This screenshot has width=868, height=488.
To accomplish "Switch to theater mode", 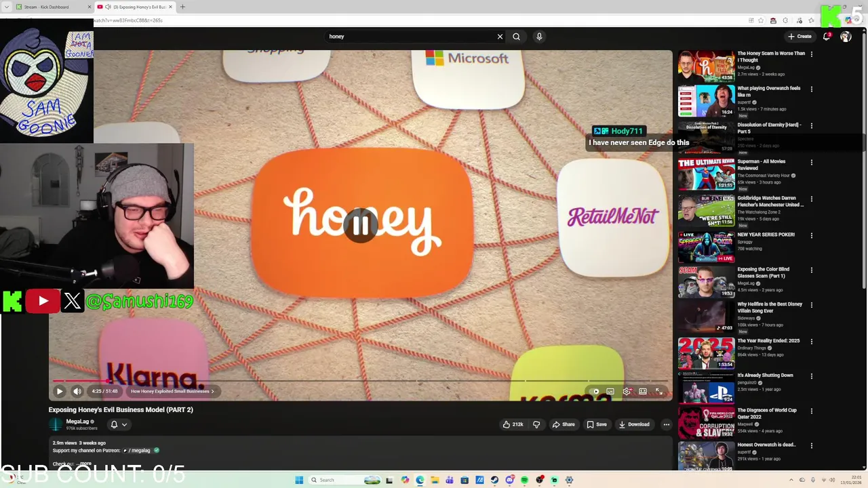I will click(643, 391).
